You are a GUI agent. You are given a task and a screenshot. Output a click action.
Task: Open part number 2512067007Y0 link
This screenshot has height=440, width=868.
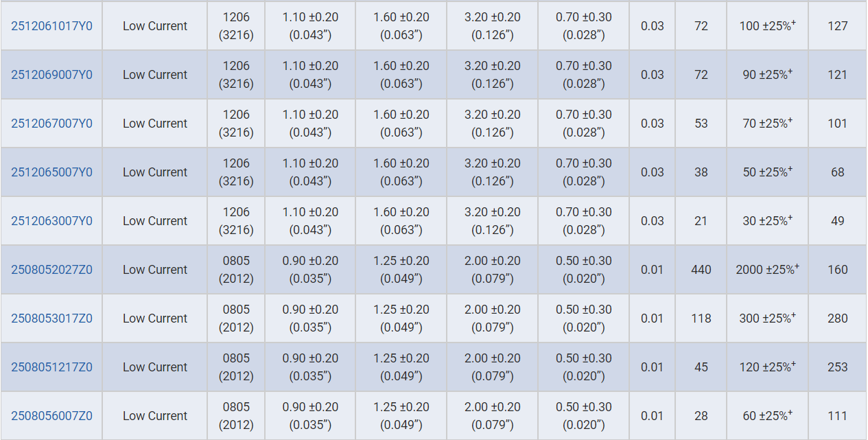tap(51, 124)
